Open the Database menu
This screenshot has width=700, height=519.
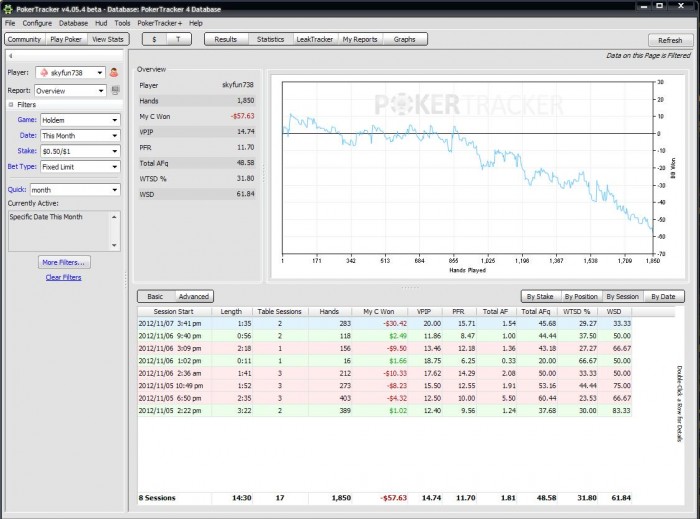tap(73, 23)
